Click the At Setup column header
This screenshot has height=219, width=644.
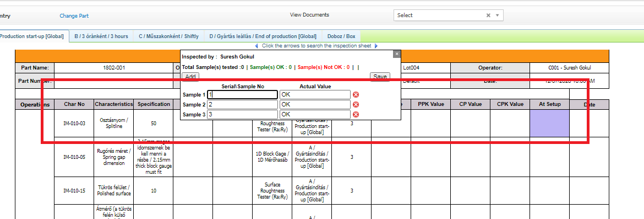[x=549, y=104]
